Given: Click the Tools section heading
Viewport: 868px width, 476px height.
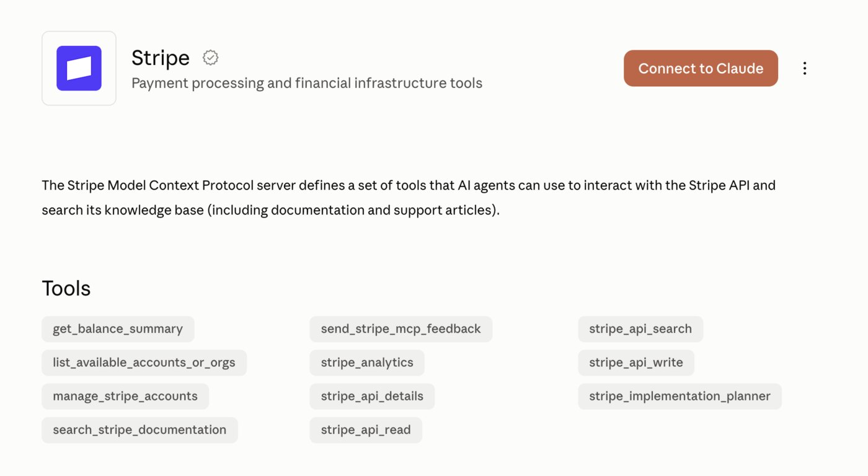Looking at the screenshot, I should pyautogui.click(x=66, y=288).
